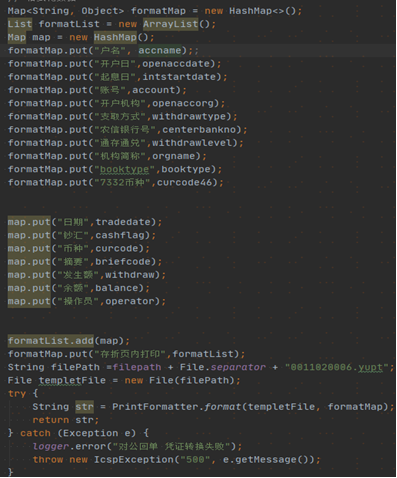Viewport: 397px width, 478px height.
Task: Click the underlined "booktype" string key
Action: tap(124, 169)
